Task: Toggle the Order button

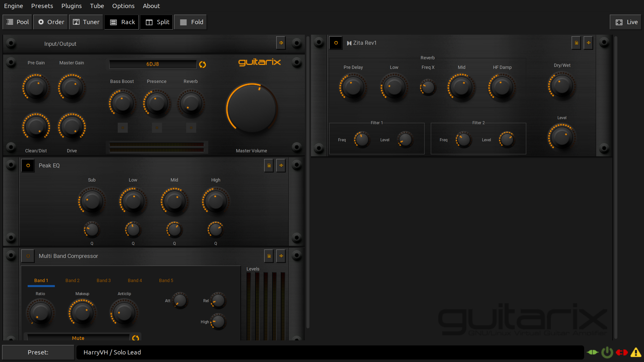Action: [x=51, y=22]
